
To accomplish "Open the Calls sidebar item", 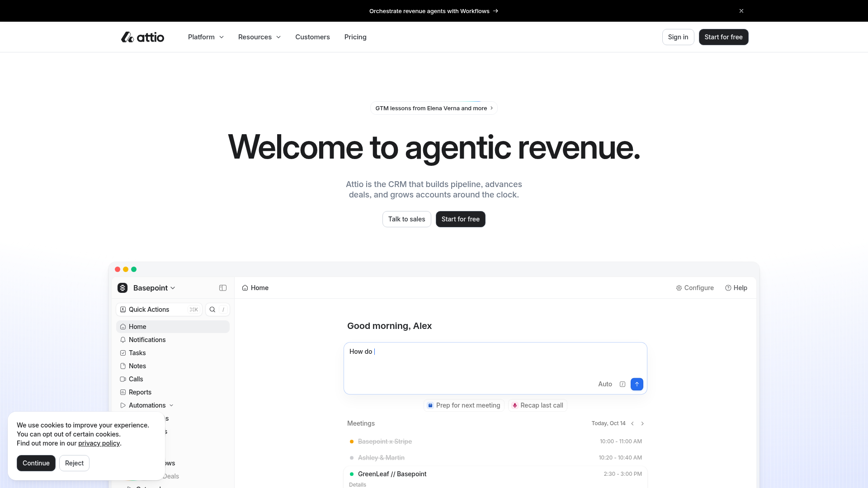I will (x=173, y=379).
